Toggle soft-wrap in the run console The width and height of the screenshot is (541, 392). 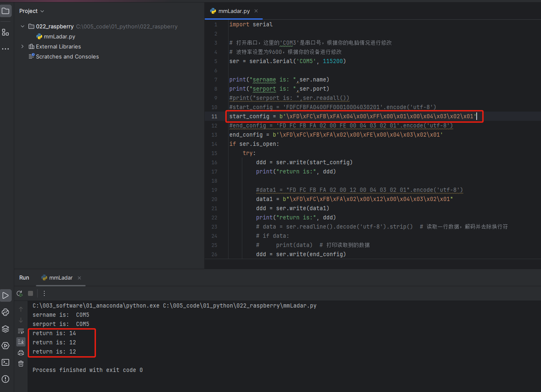point(21,331)
